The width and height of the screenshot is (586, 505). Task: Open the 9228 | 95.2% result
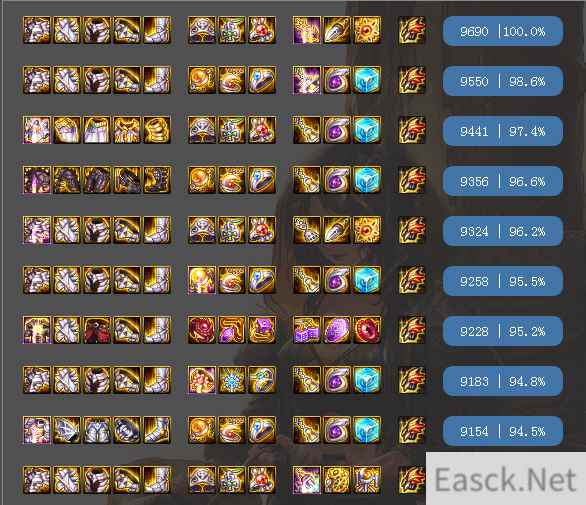[x=503, y=331]
